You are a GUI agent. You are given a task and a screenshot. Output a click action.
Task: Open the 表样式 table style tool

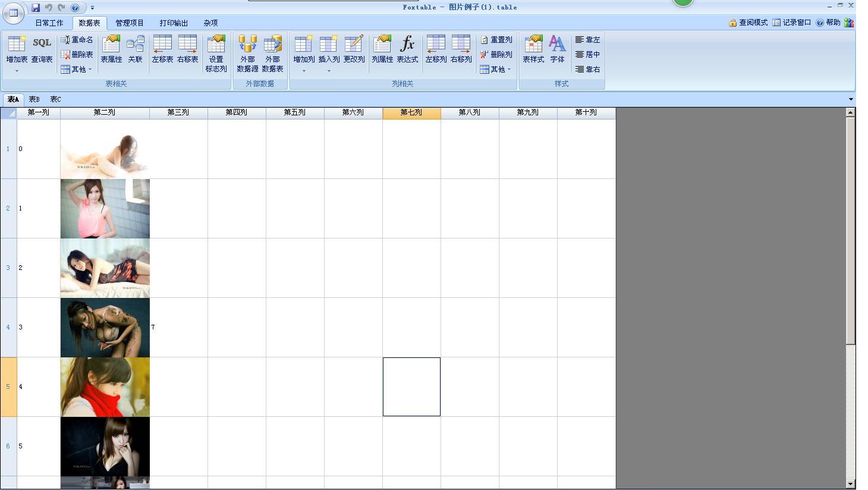click(x=533, y=49)
